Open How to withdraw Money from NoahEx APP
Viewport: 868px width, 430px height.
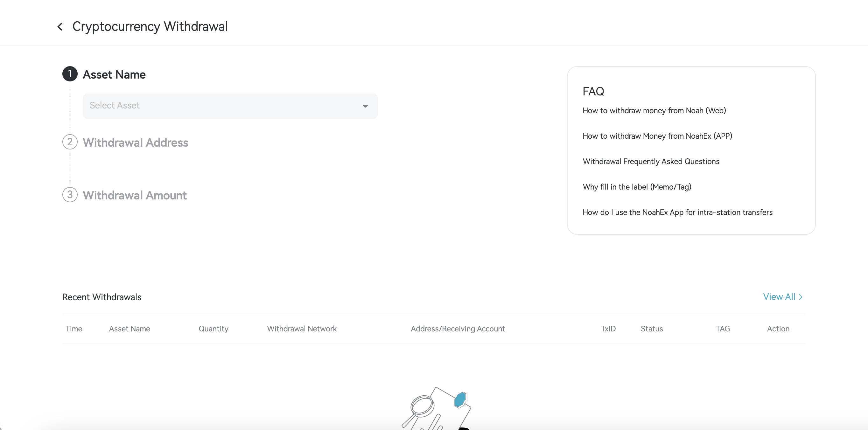coord(657,136)
